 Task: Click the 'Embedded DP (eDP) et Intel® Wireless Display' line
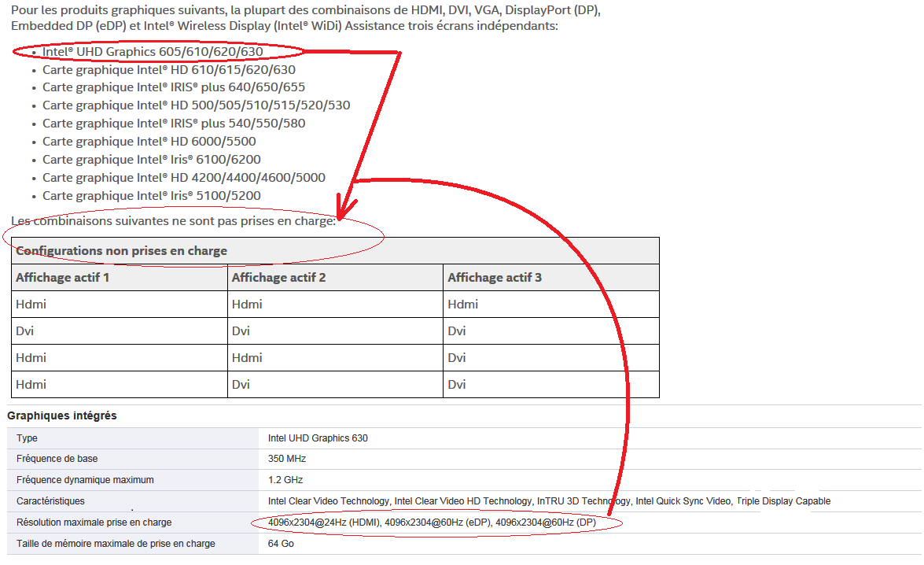coord(285,26)
